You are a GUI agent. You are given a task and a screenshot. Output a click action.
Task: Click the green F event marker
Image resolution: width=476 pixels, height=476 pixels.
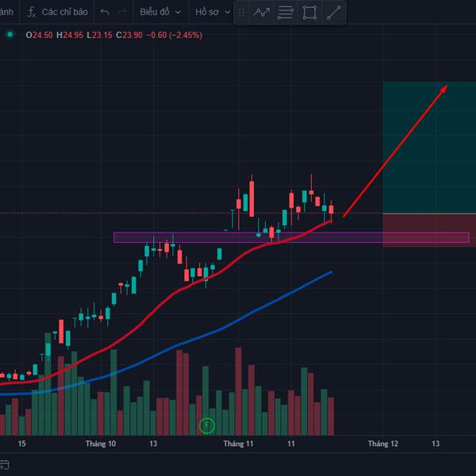207,425
